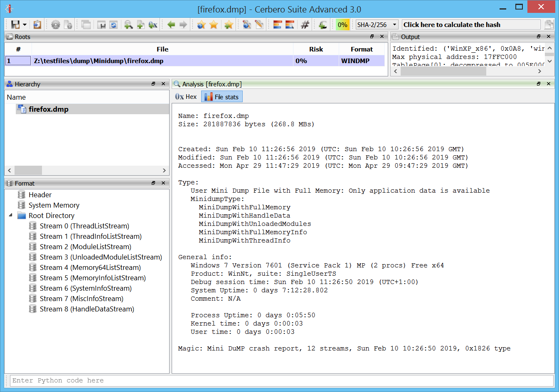Viewport: 559px width, 392px height.
Task: Click the cascading windows icon
Action: click(86, 25)
